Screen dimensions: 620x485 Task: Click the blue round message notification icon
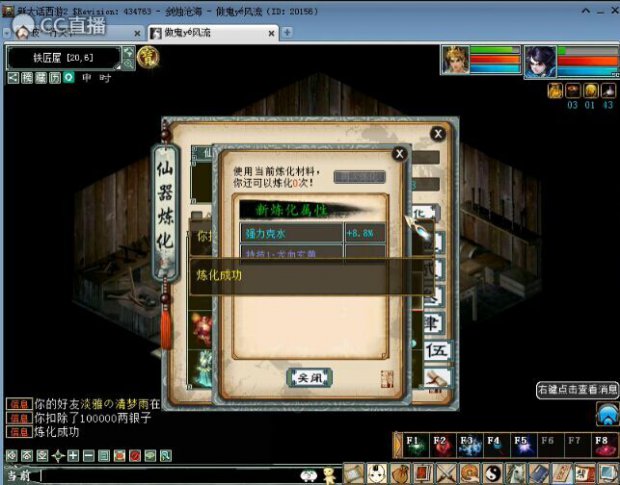606,414
